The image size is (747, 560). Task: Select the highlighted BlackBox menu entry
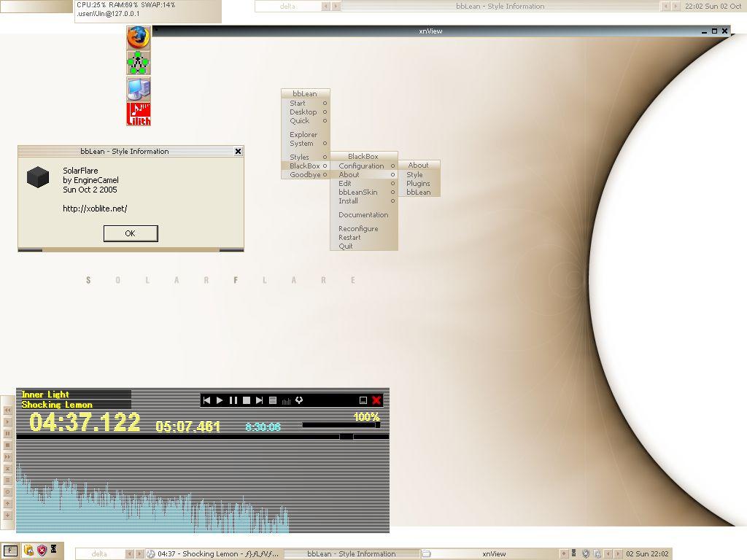click(x=306, y=166)
